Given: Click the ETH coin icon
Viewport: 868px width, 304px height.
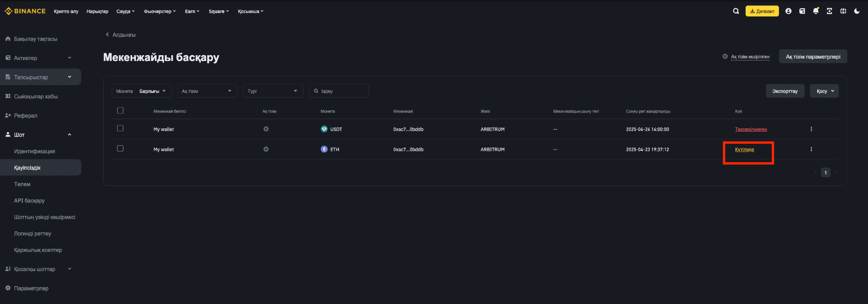Looking at the screenshot, I should point(324,149).
